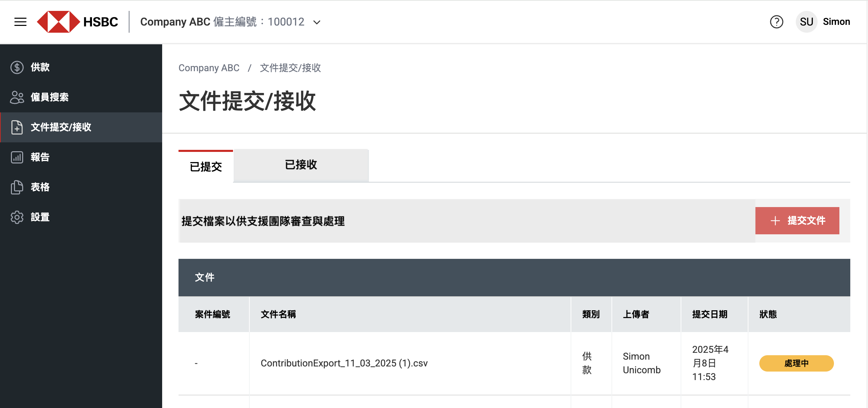Go to 供款 in the sidebar
This screenshot has height=408, width=868.
tap(81, 67)
